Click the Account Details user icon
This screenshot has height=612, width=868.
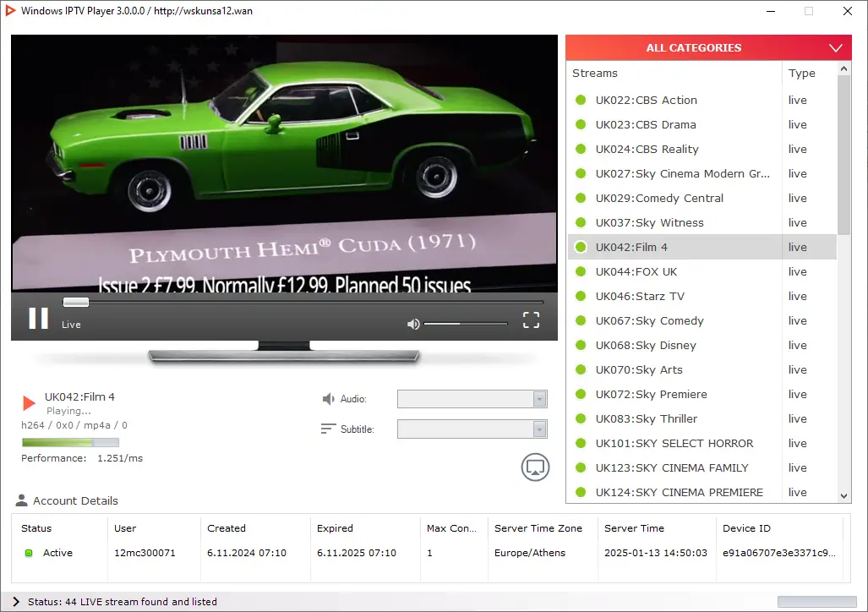tap(22, 500)
